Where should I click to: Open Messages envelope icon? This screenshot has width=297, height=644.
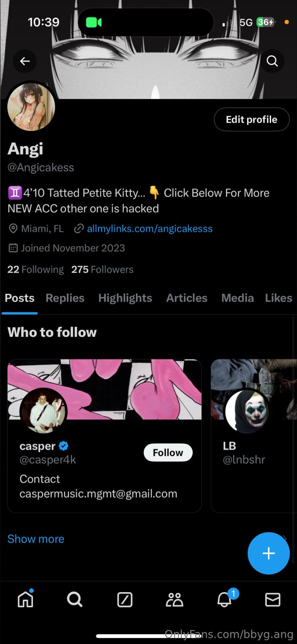[272, 599]
